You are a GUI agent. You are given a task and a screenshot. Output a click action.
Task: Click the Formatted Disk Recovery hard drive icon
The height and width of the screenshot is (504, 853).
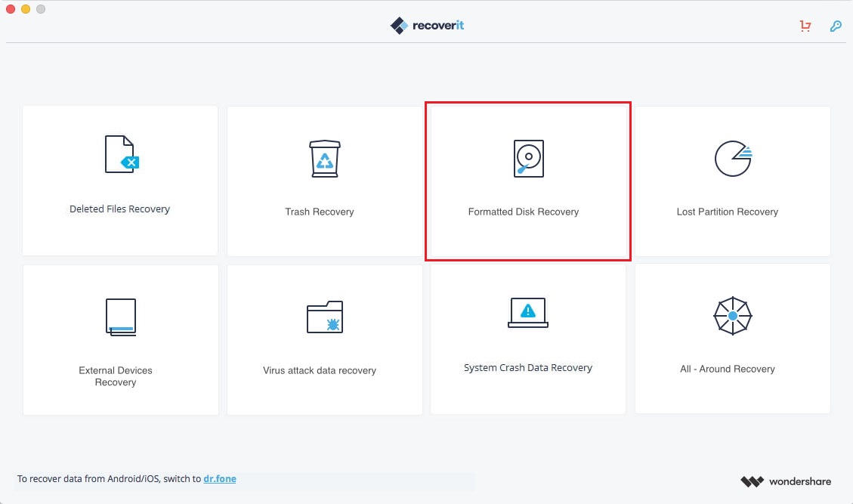pos(529,159)
